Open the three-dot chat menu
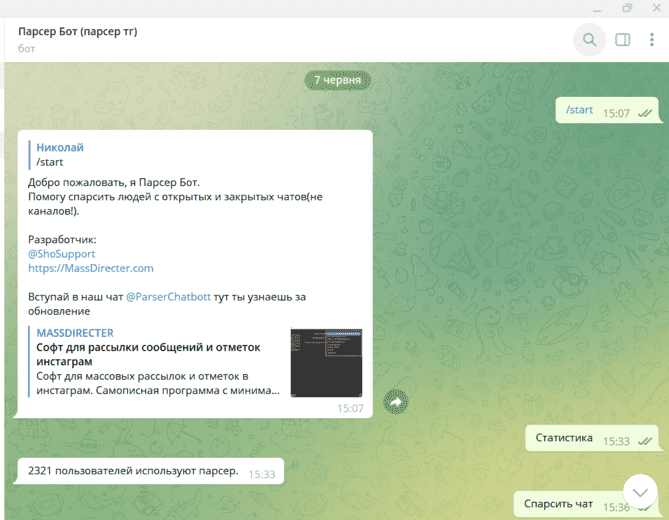The image size is (669, 520). pos(652,40)
